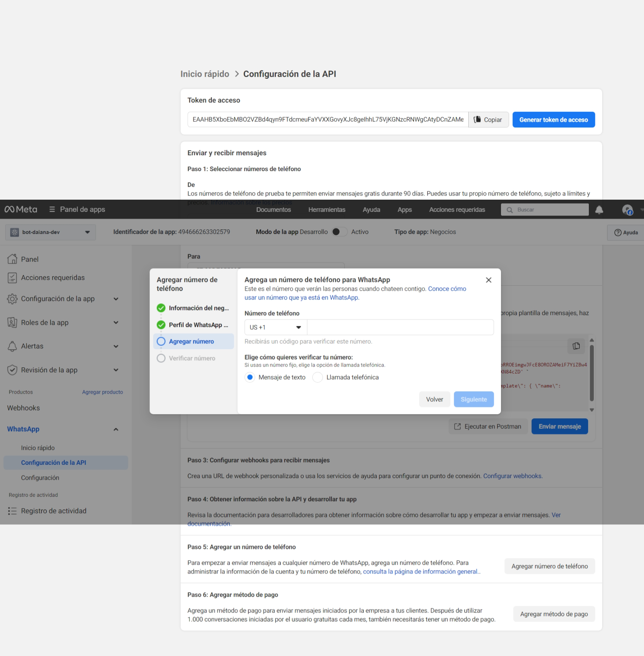Screen dimensions: 644x656
Task: Click the Siguiente button
Action: pyautogui.click(x=474, y=400)
